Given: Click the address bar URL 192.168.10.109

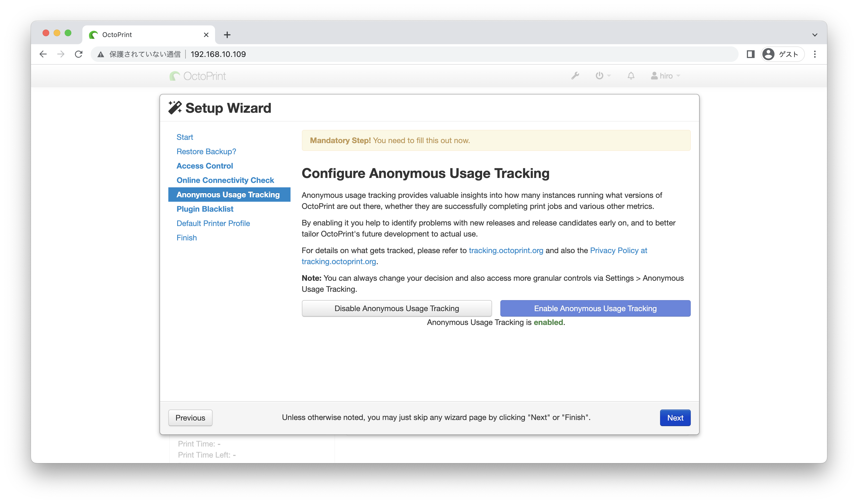Looking at the screenshot, I should coord(218,54).
